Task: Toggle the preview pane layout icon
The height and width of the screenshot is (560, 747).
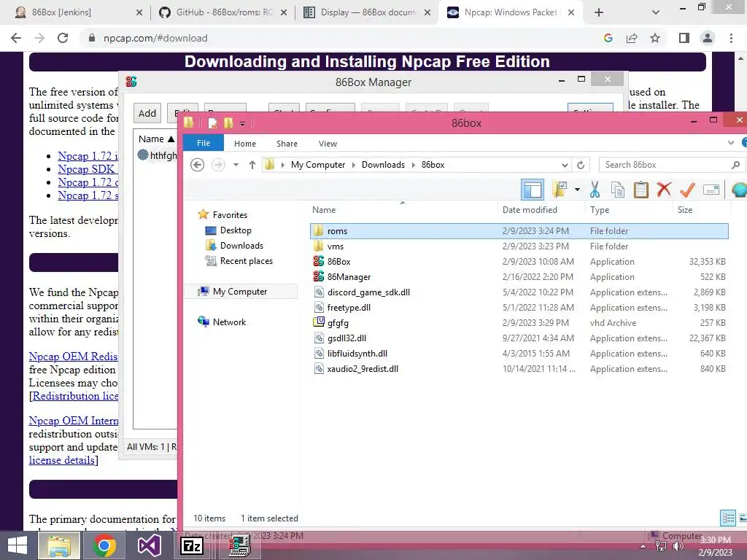Action: coord(532,190)
